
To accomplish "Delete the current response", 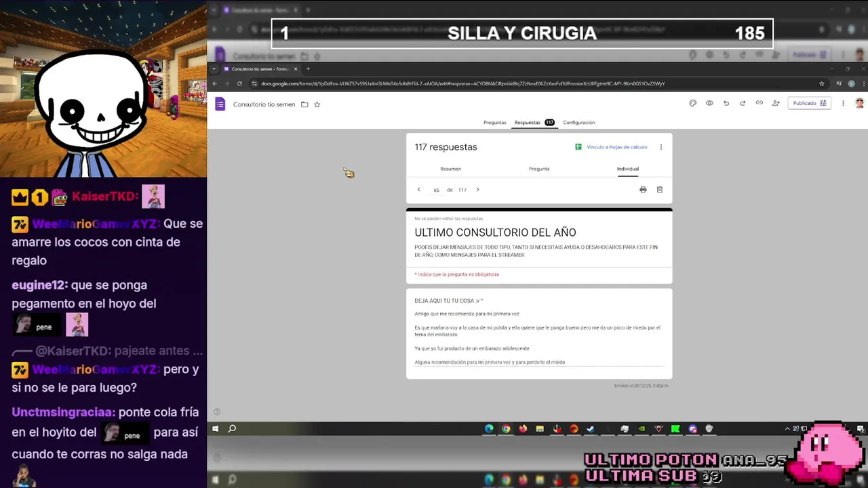I will pos(659,190).
